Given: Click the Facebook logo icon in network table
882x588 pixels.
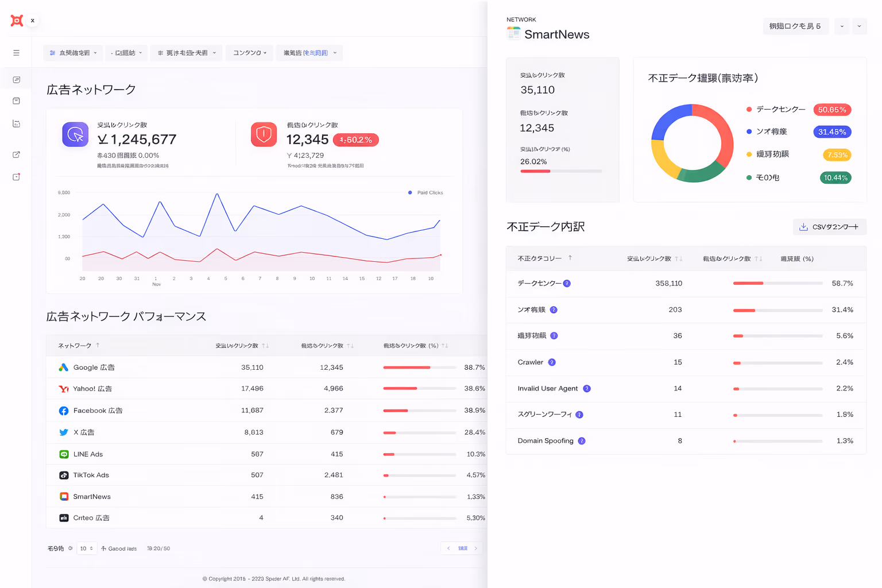Looking at the screenshot, I should click(x=64, y=411).
